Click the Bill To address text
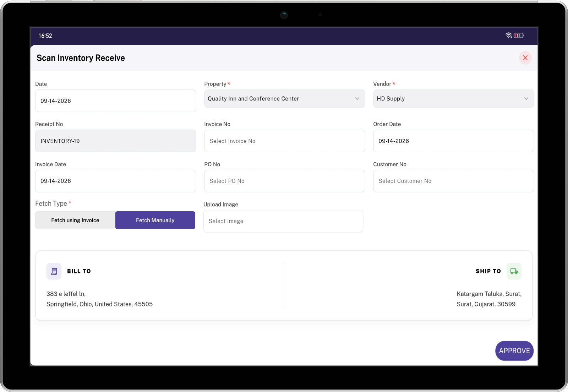The image size is (568, 392). 99,299
